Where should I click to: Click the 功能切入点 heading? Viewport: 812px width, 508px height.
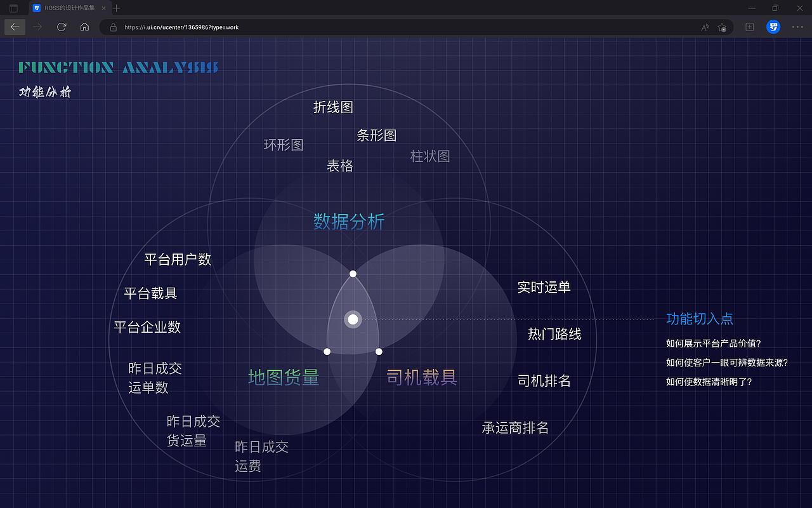pos(699,319)
